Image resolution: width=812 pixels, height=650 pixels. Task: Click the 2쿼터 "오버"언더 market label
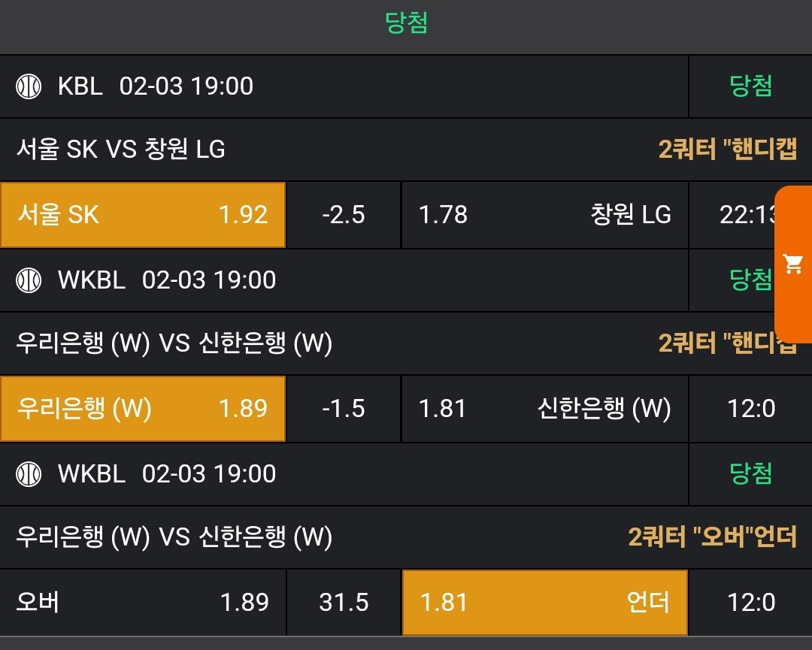pos(712,537)
